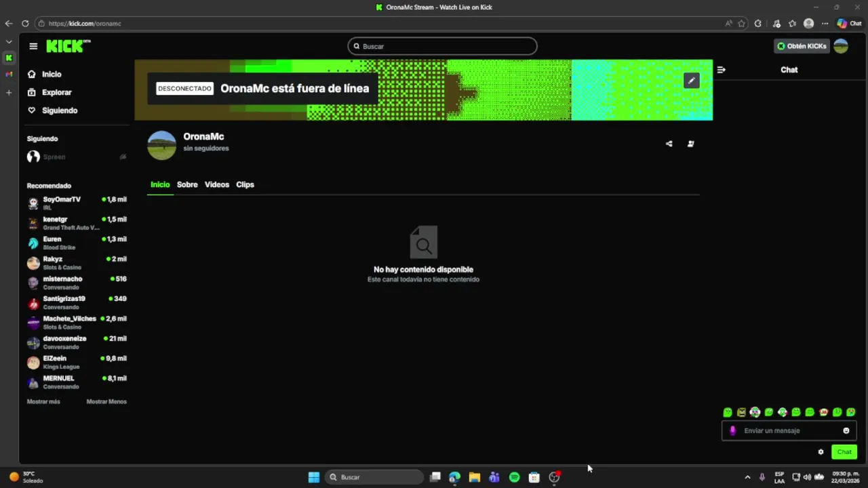Open Spotify from the taskbar
Image resolution: width=868 pixels, height=488 pixels.
click(514, 477)
